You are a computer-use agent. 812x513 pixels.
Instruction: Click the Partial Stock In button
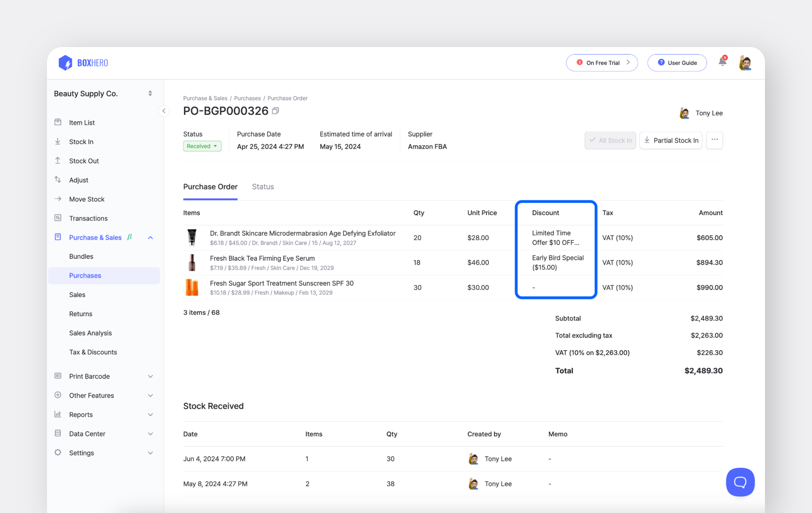(670, 140)
